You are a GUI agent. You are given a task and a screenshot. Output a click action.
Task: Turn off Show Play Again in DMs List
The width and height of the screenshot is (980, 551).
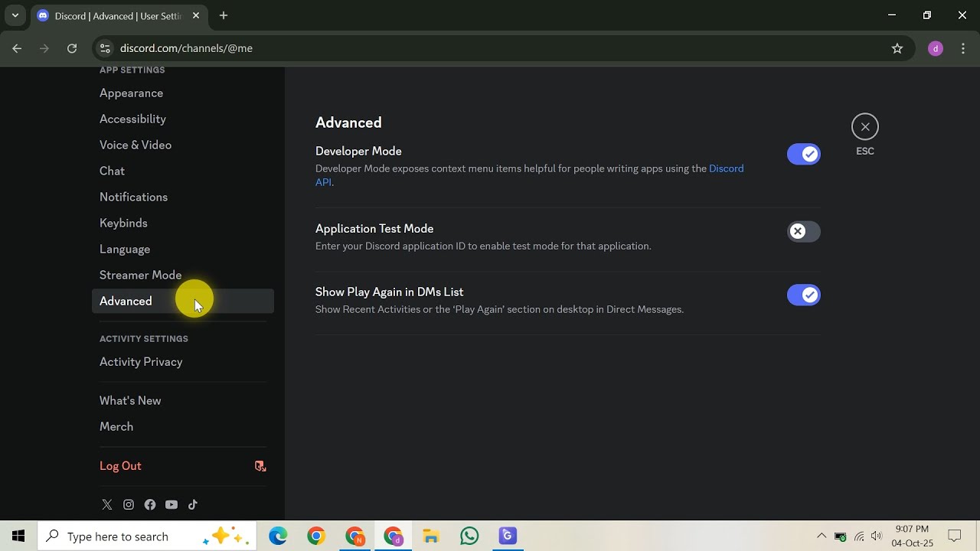(804, 295)
